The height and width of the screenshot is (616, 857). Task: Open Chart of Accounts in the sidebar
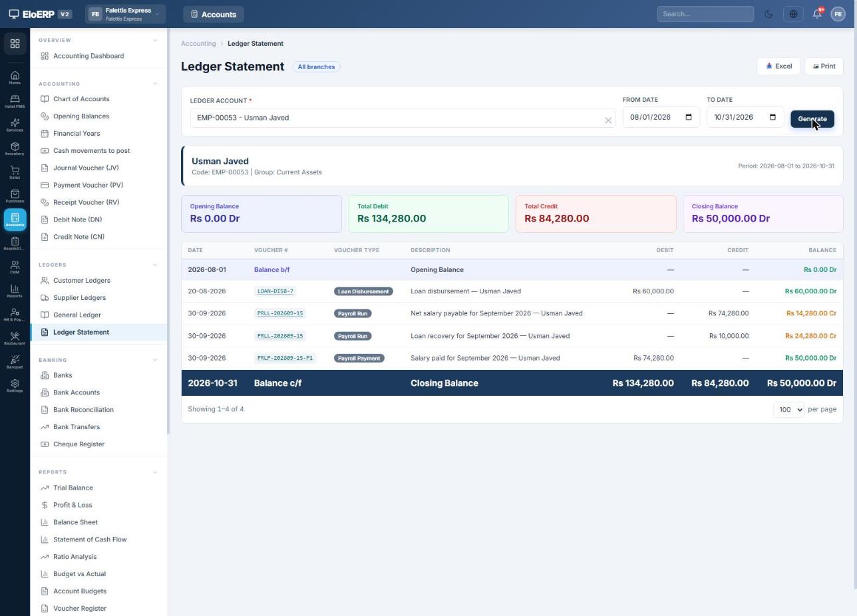98,99
